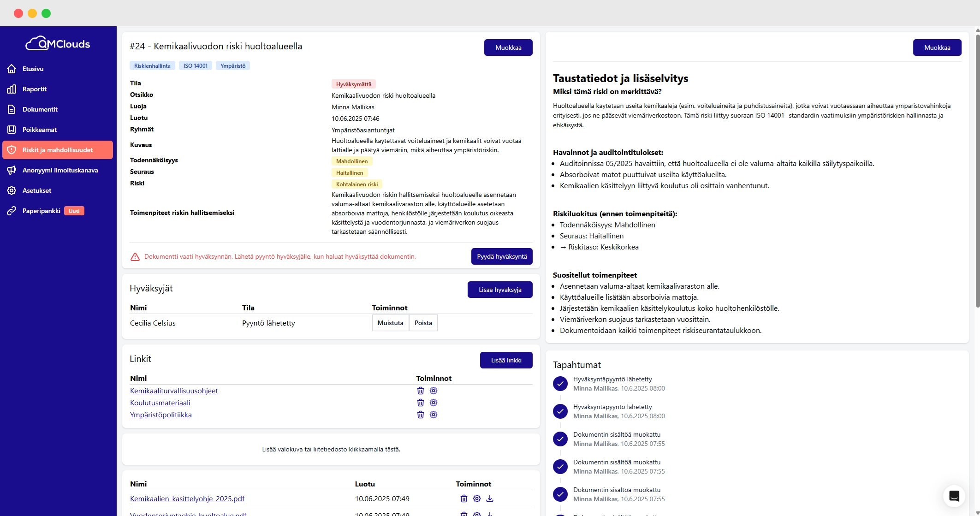Open Kemikaaliturvallisuusohjeet link
The width and height of the screenshot is (980, 516).
coord(174,391)
